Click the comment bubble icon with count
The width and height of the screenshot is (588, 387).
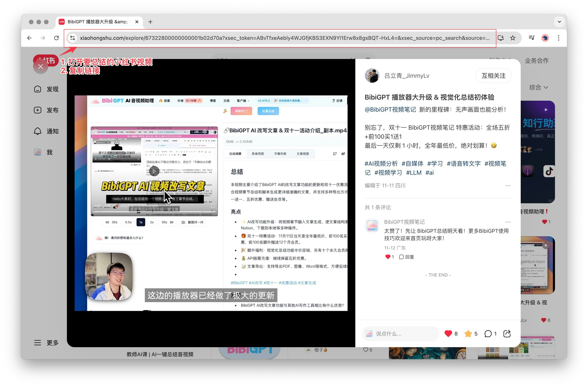(x=488, y=334)
